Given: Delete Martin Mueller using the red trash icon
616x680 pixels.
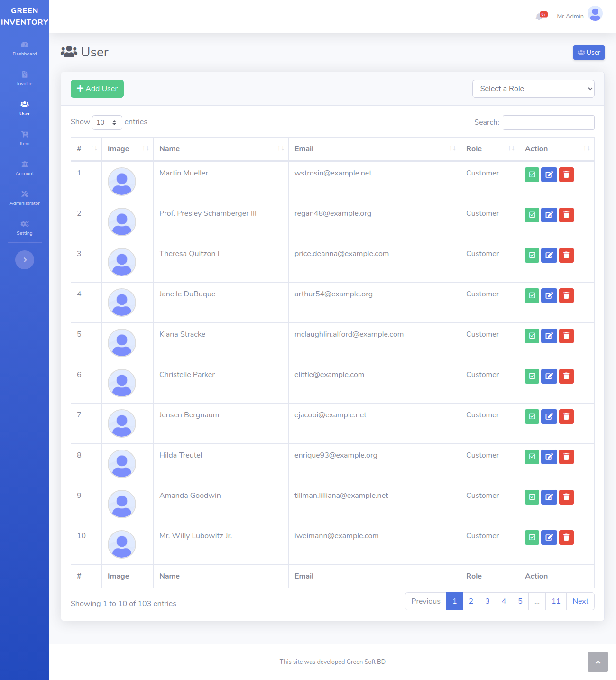Looking at the screenshot, I should click(x=566, y=175).
